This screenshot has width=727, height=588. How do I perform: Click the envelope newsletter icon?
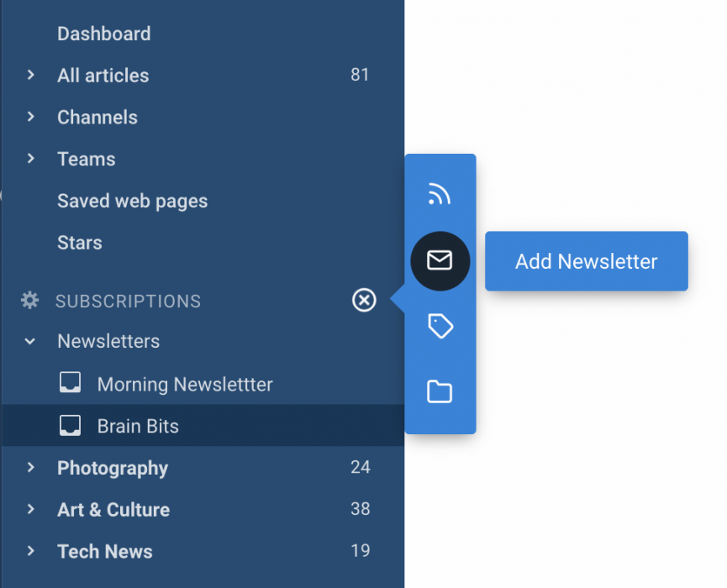pyautogui.click(x=440, y=261)
